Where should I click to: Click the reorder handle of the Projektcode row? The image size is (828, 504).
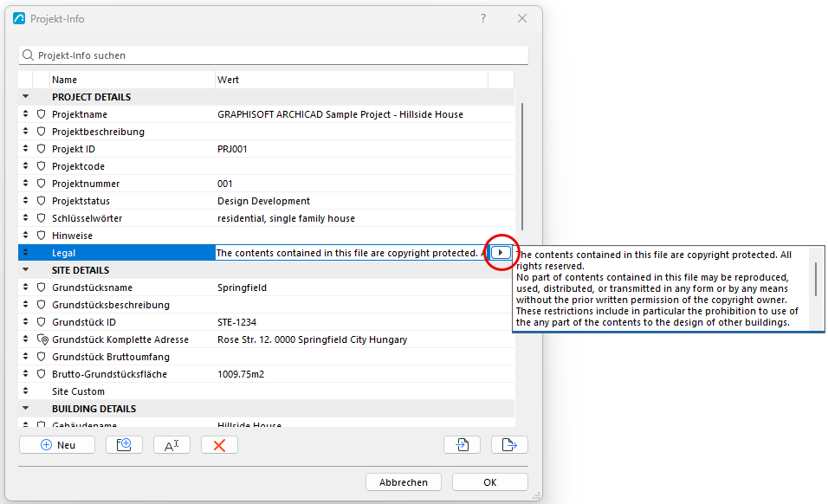25,165
